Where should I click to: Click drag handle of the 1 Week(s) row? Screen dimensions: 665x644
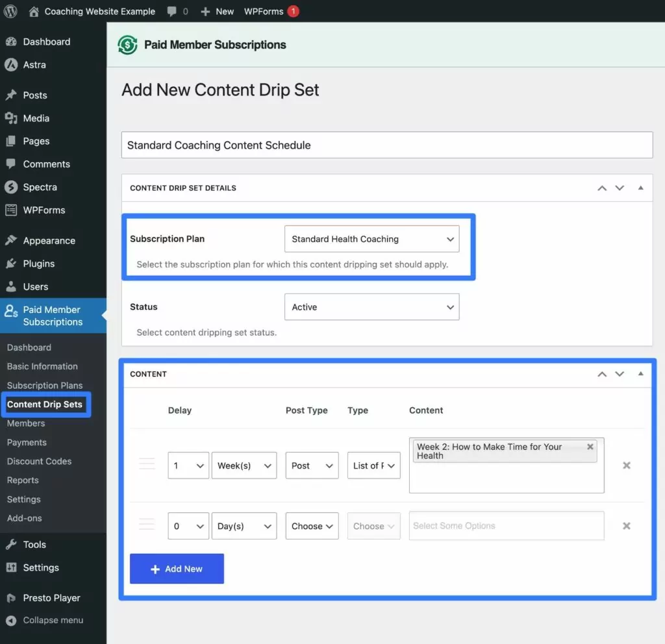[x=147, y=464]
